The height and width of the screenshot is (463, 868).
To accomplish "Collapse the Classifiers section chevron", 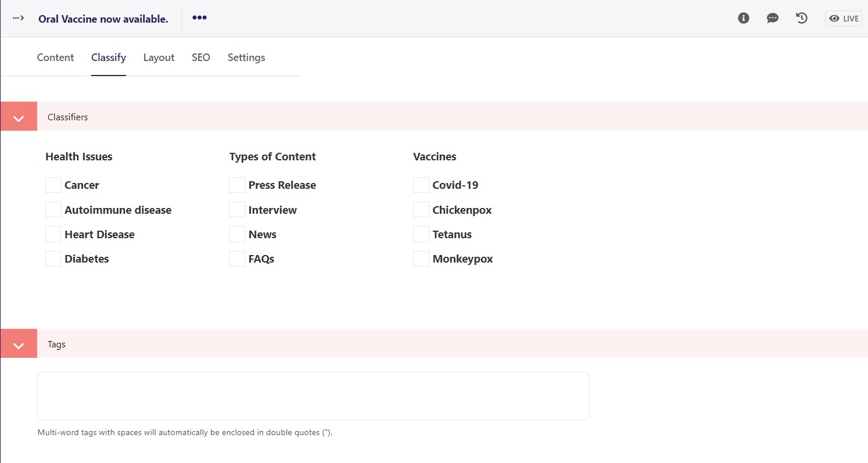I will point(19,117).
